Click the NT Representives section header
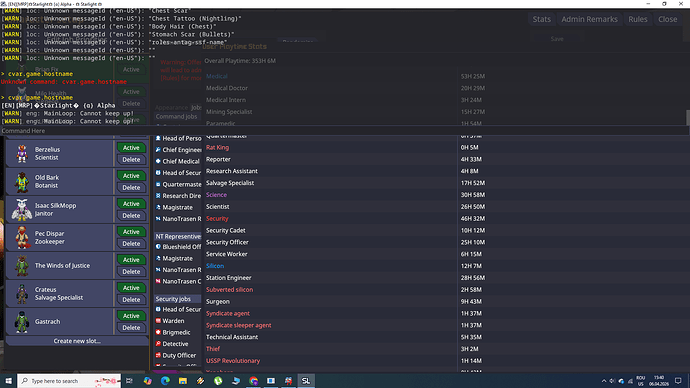Image resolution: width=690 pixels, height=388 pixels. tap(178, 236)
